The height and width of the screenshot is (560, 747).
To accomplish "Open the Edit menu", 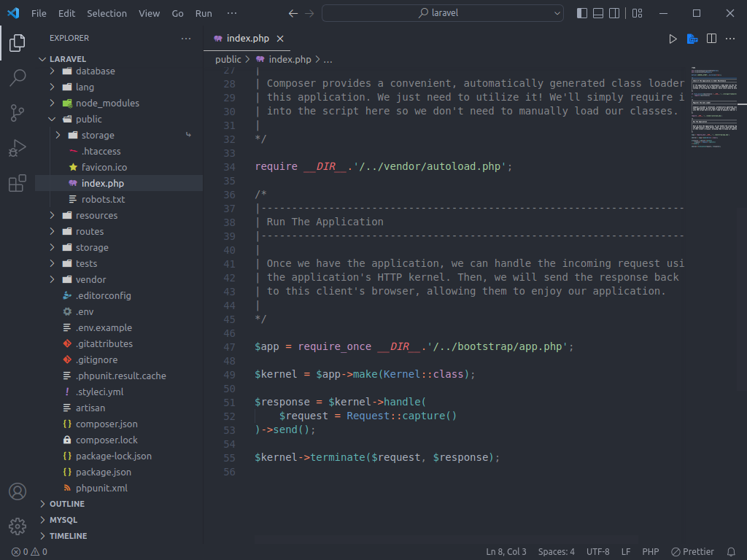I will coord(66,13).
